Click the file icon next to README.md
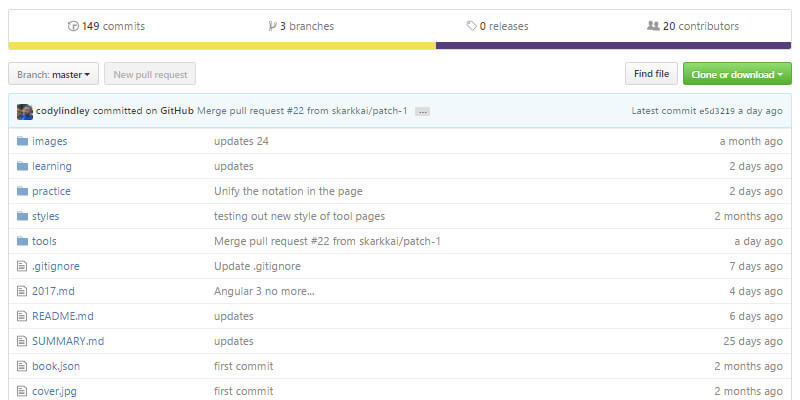This screenshot has width=800, height=400. (x=23, y=316)
